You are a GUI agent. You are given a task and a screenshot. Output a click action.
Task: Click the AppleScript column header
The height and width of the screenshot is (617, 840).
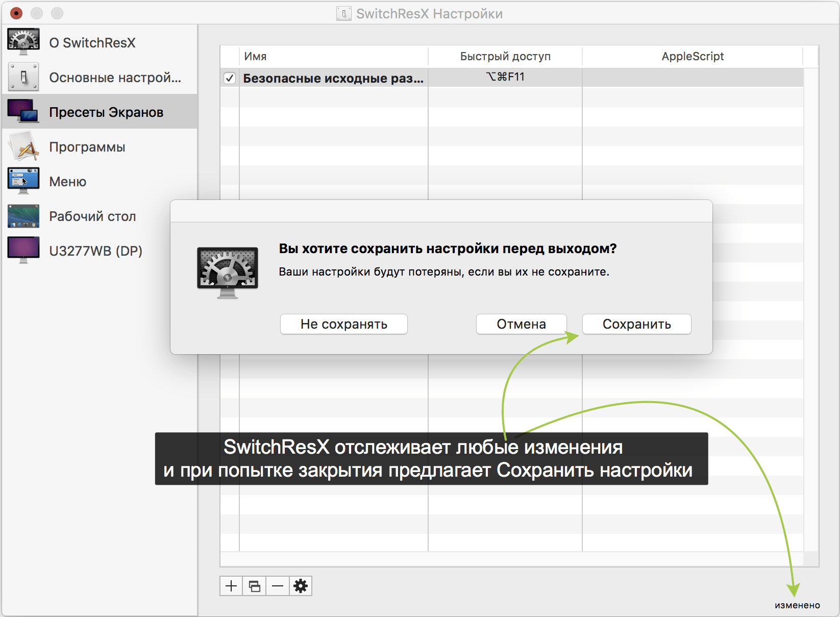pyautogui.click(x=693, y=56)
